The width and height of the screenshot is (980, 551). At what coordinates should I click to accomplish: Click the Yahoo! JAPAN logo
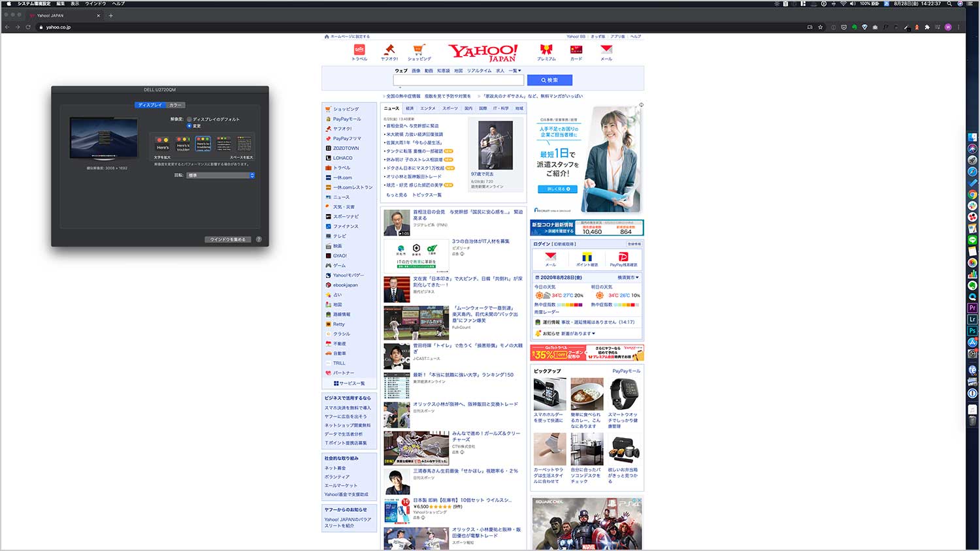point(483,52)
